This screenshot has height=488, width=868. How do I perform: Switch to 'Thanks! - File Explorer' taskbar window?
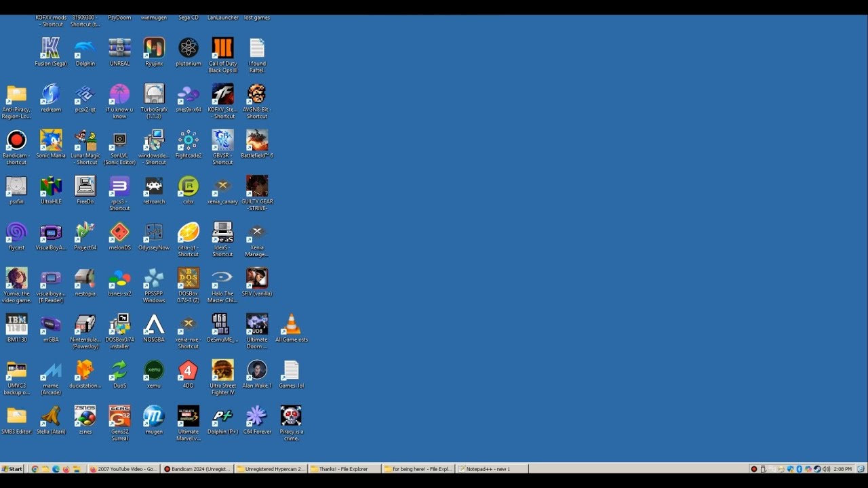pos(344,469)
